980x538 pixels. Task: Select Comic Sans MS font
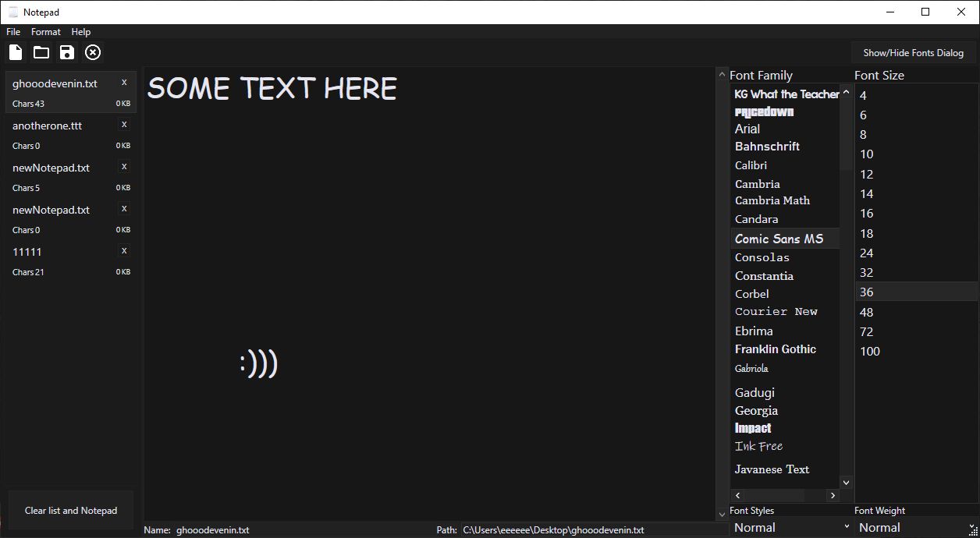click(x=785, y=239)
